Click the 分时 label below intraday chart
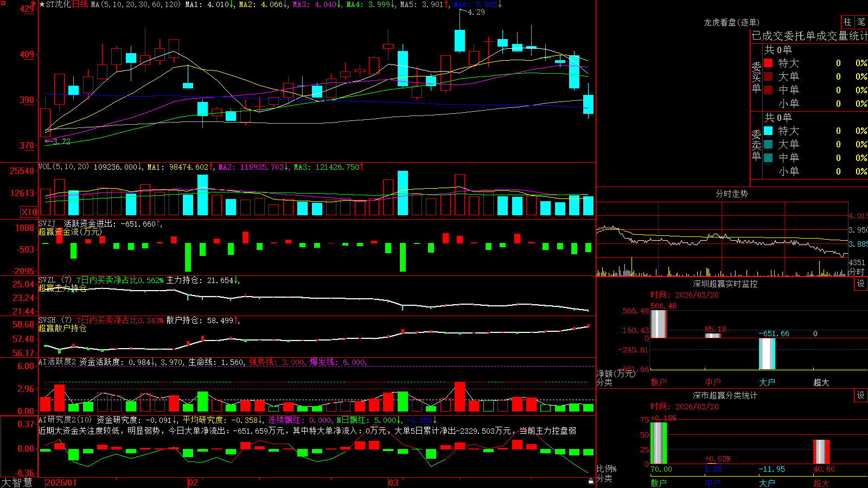Viewport: 868px width, 488px height. [857, 272]
